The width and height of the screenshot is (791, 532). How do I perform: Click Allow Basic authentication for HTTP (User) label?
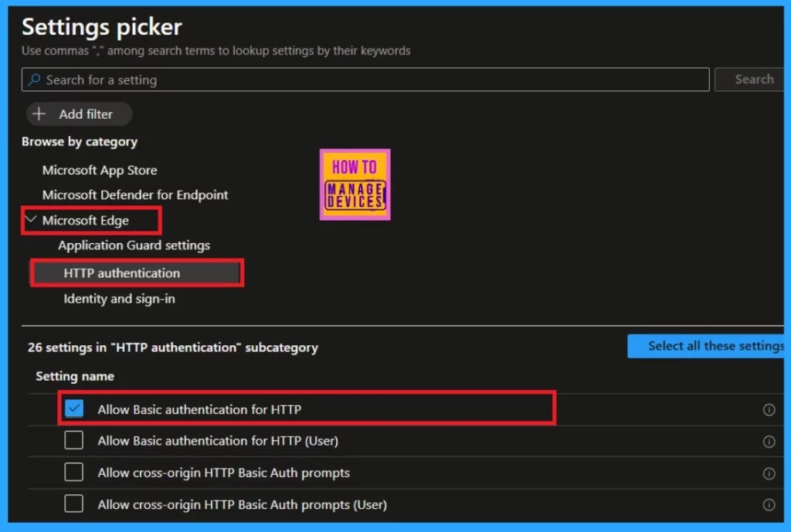(218, 441)
